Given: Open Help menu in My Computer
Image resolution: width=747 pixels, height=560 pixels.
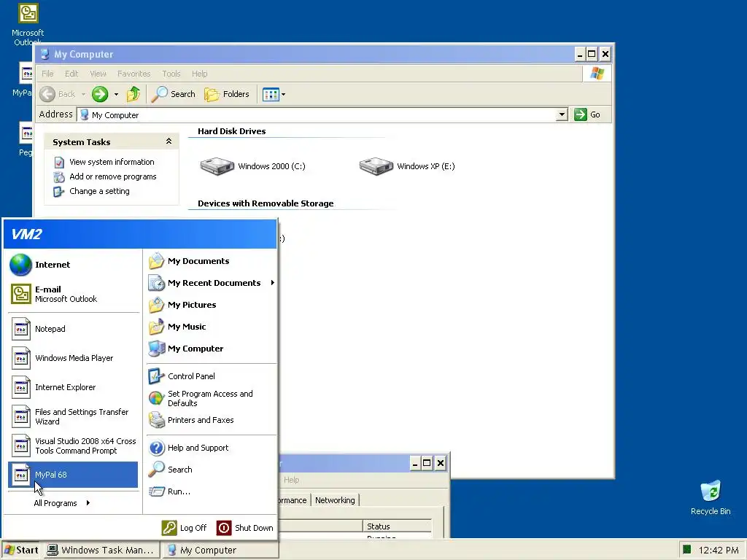Looking at the screenshot, I should (x=200, y=74).
